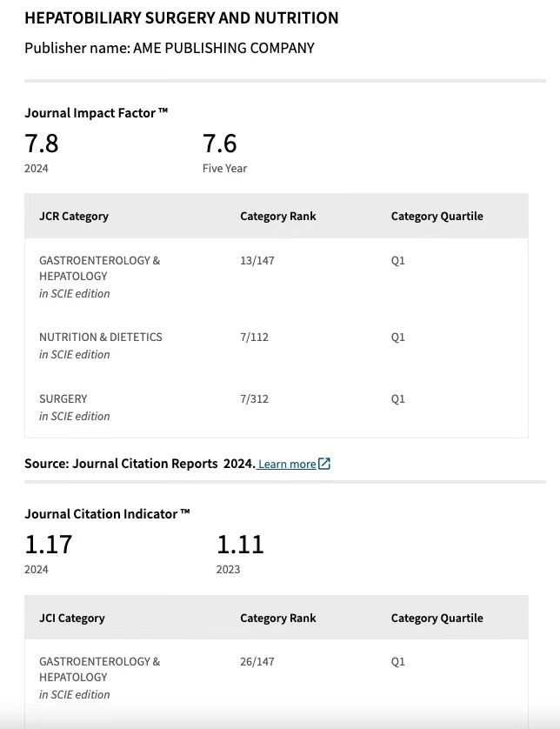Select GASTROENTEROLOGY & HEPATOLOGY in the JCI table
560x729 pixels.
coord(99,669)
